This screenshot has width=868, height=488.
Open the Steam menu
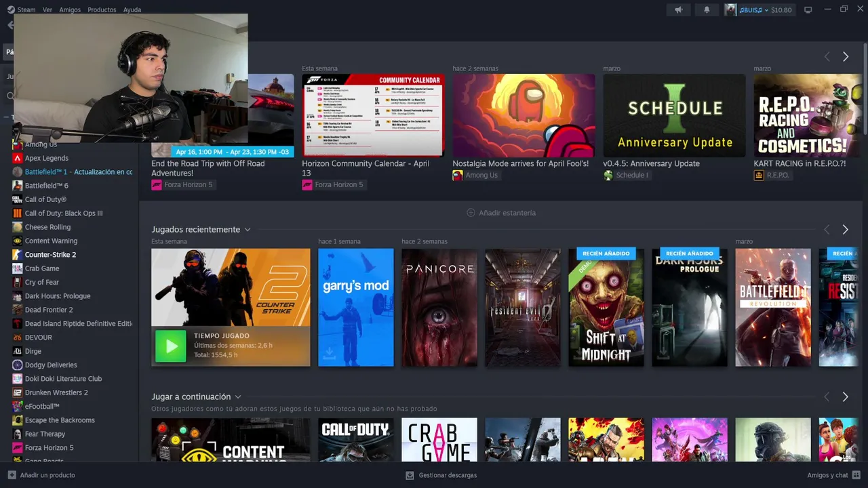pos(26,9)
